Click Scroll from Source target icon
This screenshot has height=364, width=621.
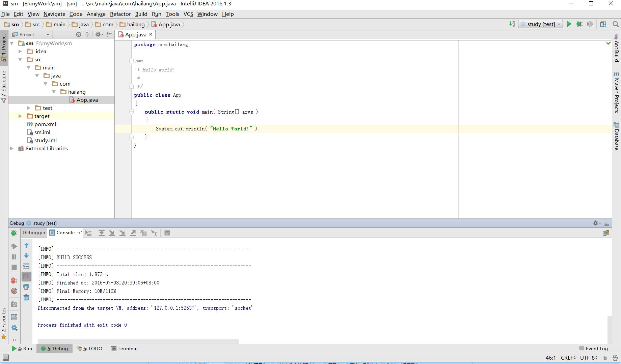click(x=79, y=34)
